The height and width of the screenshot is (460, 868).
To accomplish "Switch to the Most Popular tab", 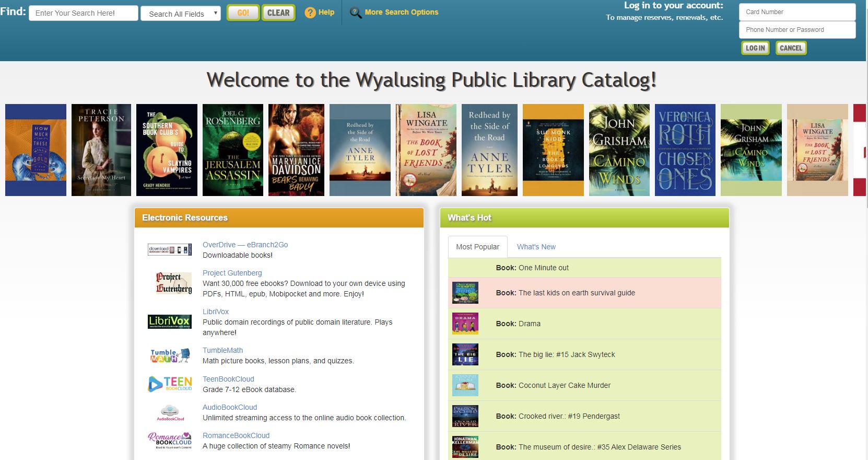I will point(477,247).
